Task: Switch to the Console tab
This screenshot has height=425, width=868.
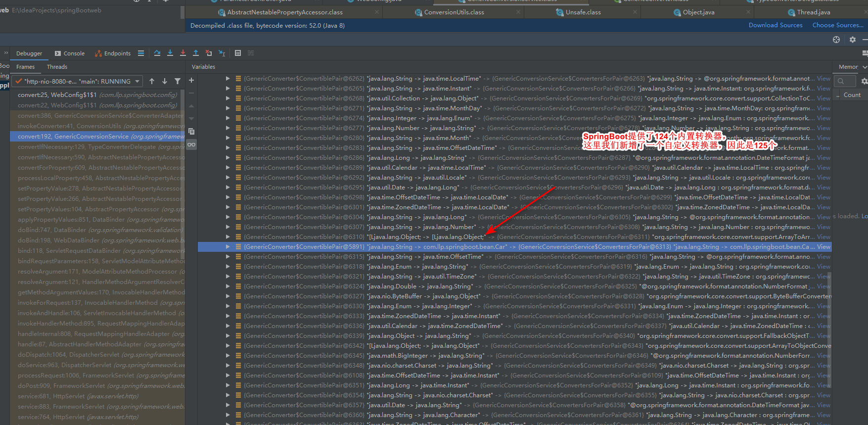Action: pos(70,53)
